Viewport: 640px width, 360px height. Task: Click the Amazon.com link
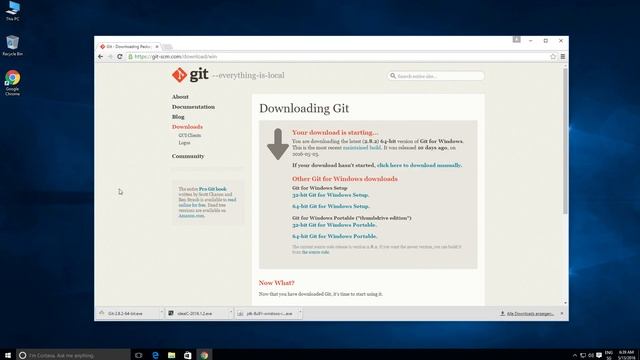pos(191,216)
